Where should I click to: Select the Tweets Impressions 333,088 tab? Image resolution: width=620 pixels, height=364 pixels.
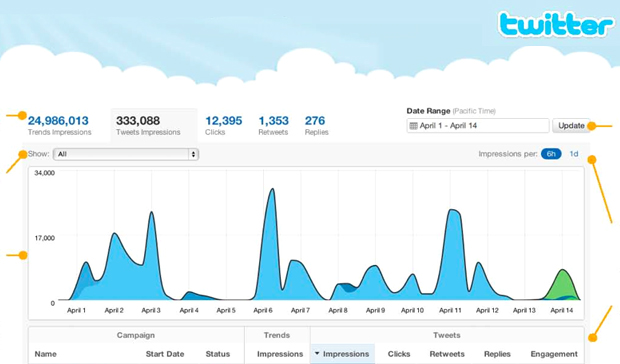coord(154,125)
